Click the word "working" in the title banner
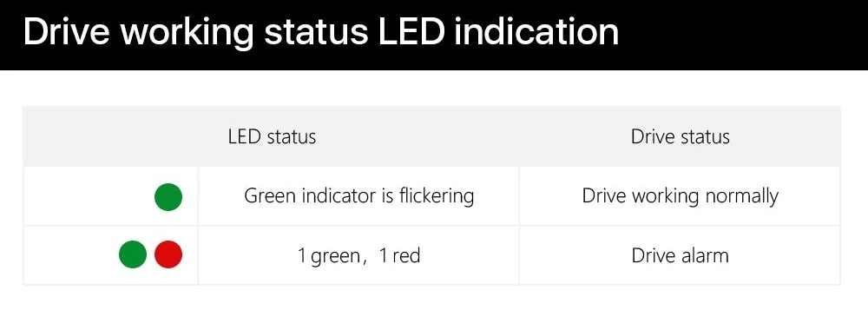The image size is (868, 330). 187,33
